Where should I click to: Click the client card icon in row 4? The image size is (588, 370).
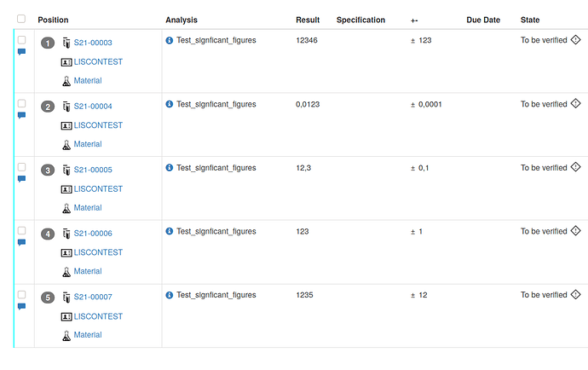click(x=66, y=253)
